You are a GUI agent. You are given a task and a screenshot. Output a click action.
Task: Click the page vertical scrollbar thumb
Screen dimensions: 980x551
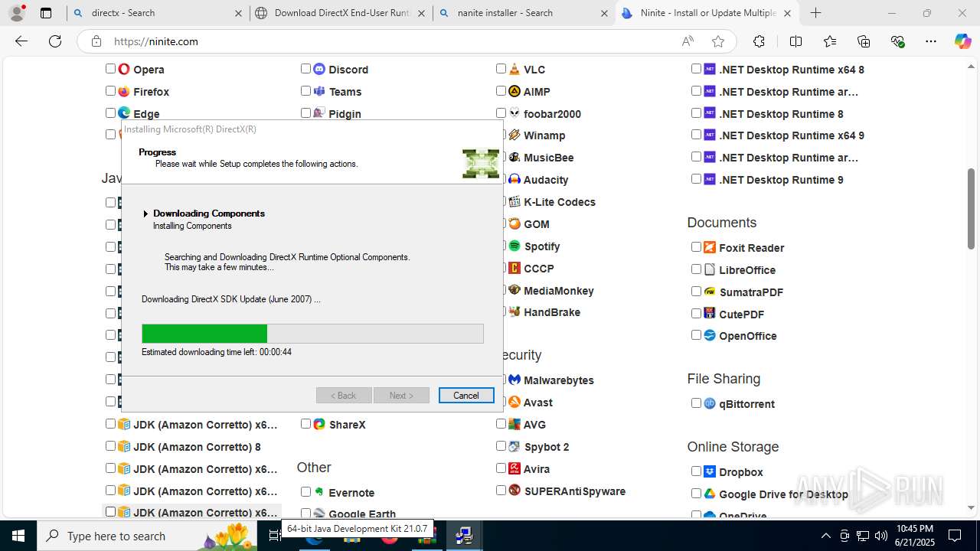972,208
